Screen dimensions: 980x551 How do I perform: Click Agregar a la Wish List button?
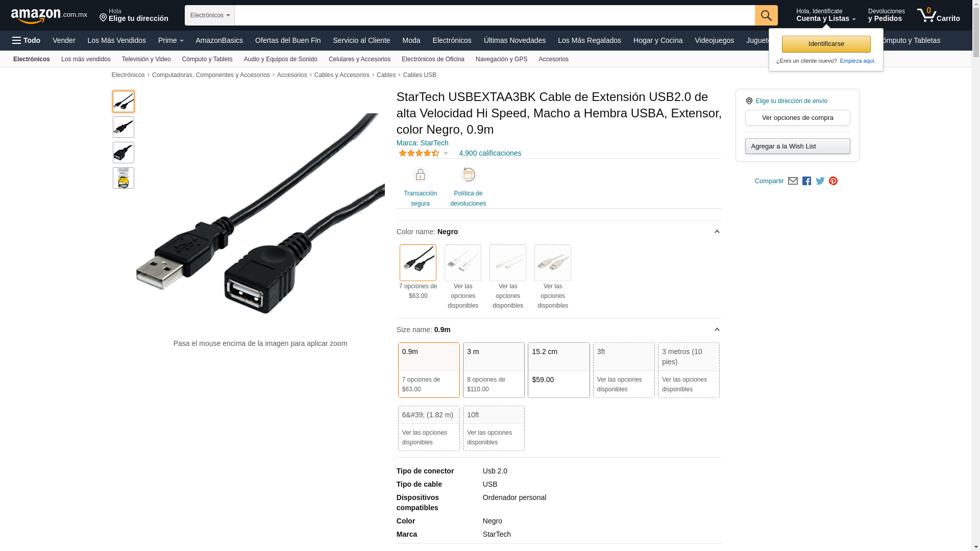point(797,146)
